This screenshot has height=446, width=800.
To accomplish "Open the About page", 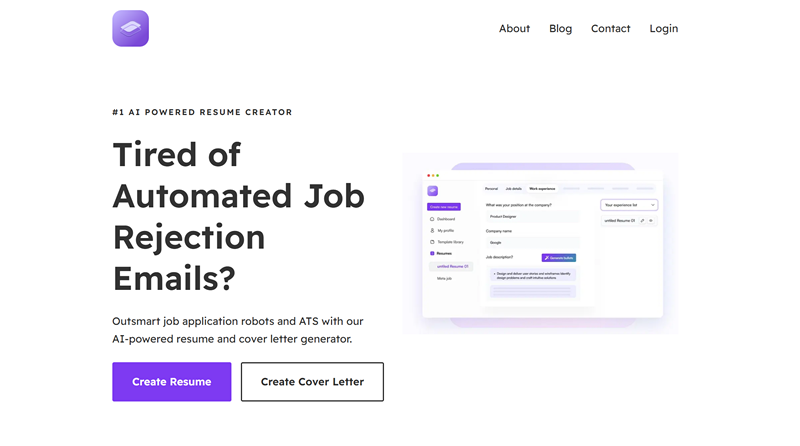I will [514, 29].
